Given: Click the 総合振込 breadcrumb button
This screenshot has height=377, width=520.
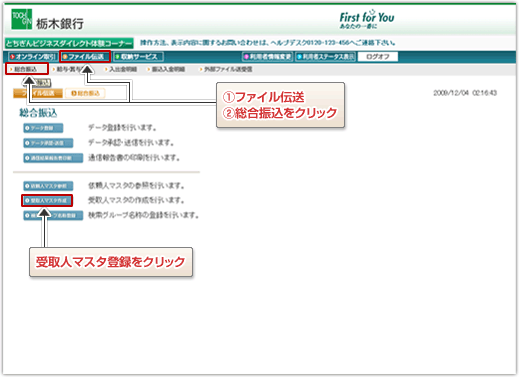Looking at the screenshot, I should [x=85, y=93].
